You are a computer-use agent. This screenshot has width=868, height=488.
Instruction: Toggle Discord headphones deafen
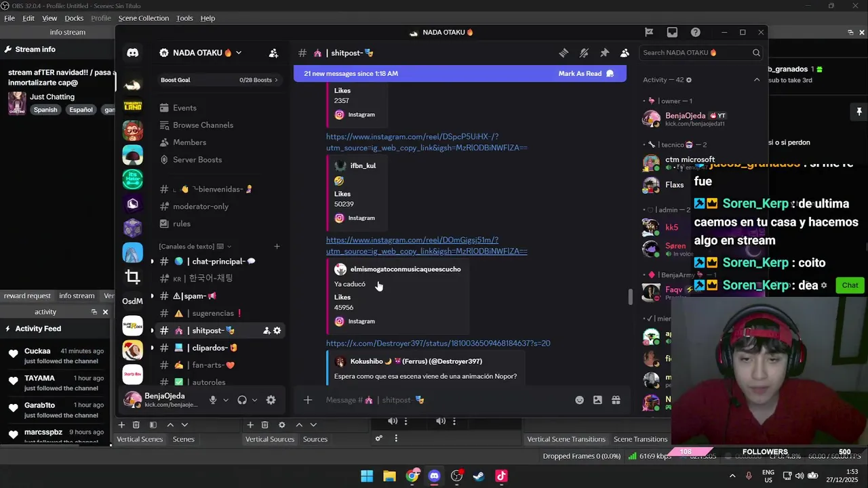point(242,400)
